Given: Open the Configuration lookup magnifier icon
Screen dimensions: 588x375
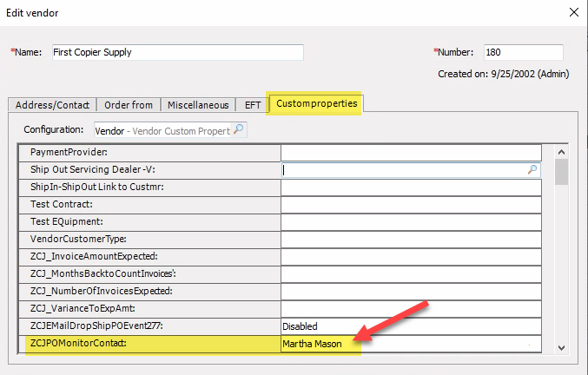Looking at the screenshot, I should pyautogui.click(x=239, y=129).
